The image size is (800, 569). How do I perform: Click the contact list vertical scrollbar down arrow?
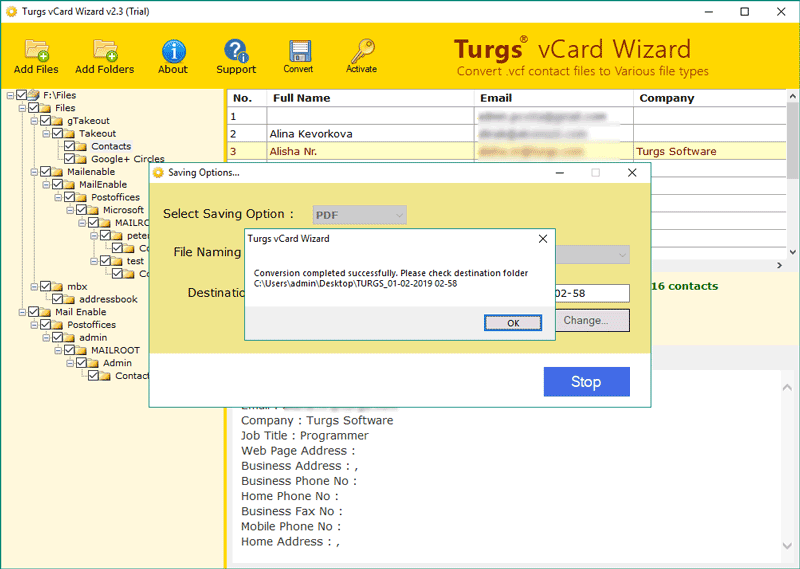792,252
